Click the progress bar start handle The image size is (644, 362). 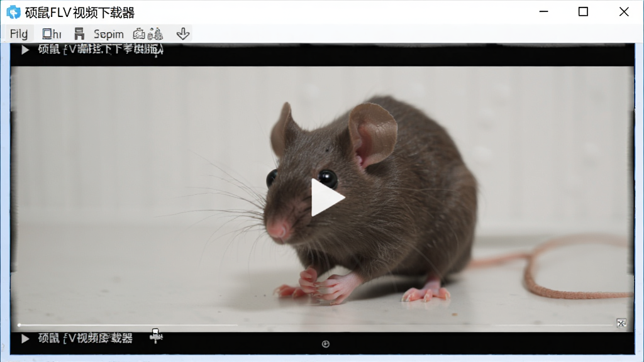(x=19, y=325)
